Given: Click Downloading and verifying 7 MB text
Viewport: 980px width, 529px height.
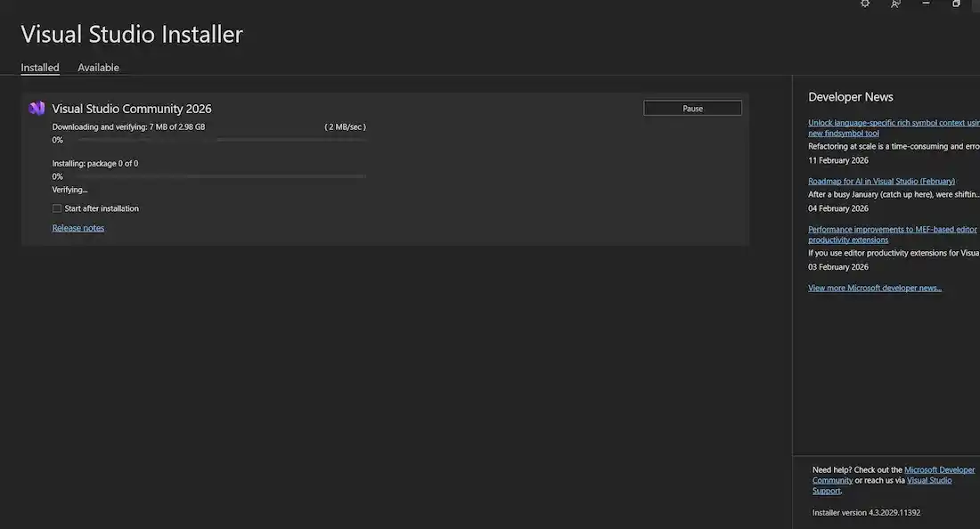Looking at the screenshot, I should [128, 126].
